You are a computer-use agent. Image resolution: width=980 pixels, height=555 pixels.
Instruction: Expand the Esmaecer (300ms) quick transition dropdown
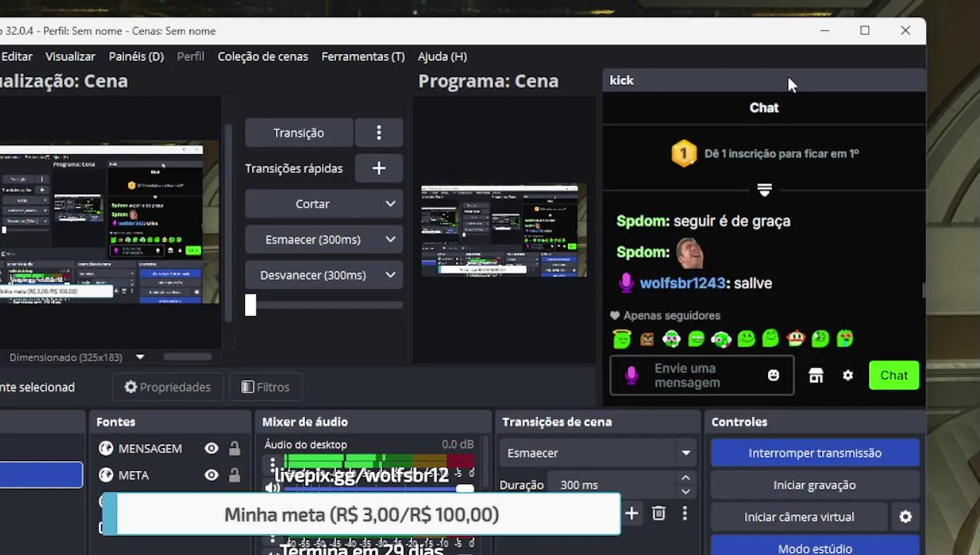tap(391, 239)
